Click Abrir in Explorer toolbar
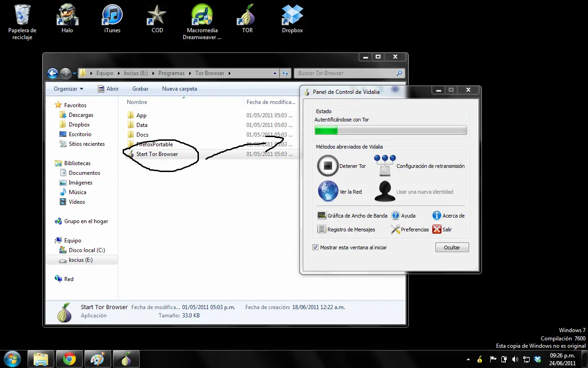This screenshot has height=368, width=588. [x=108, y=89]
